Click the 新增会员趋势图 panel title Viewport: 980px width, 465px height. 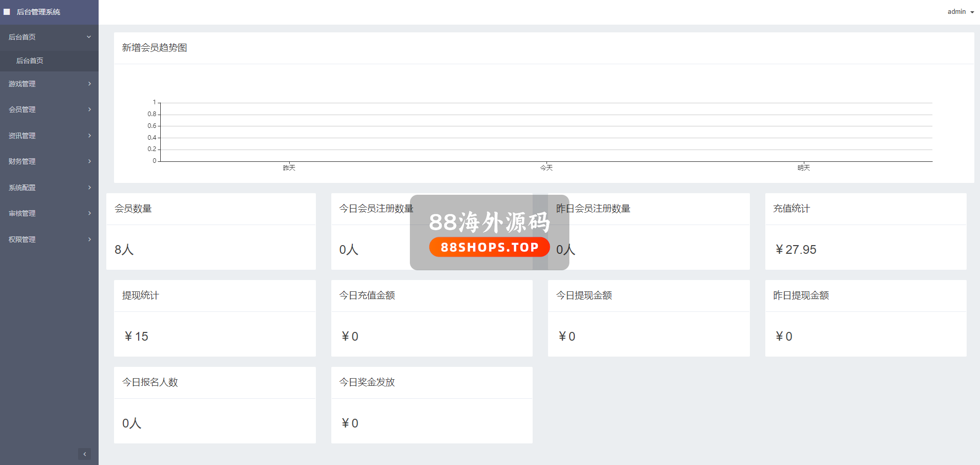pyautogui.click(x=155, y=48)
